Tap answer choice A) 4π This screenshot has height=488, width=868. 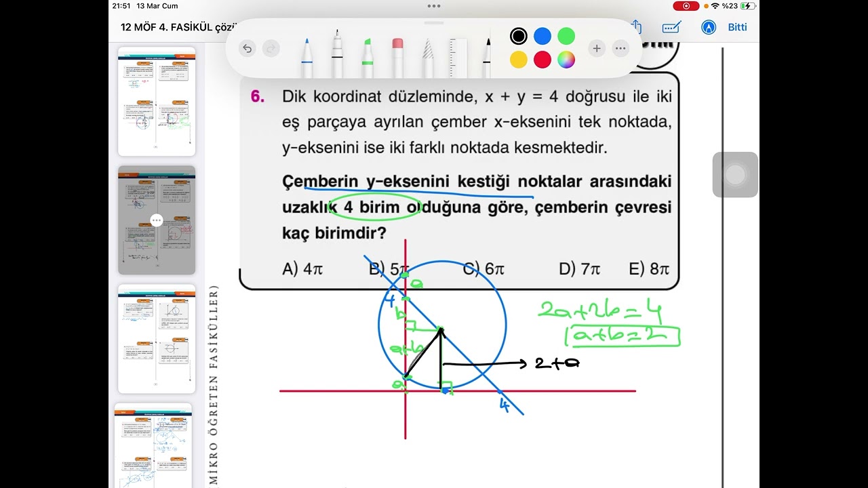(302, 269)
